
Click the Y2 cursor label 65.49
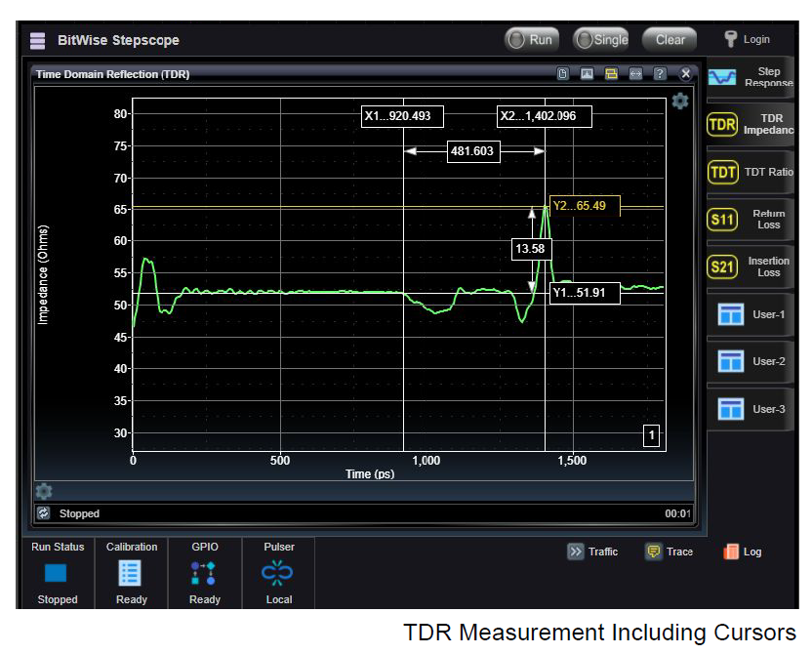pos(585,206)
